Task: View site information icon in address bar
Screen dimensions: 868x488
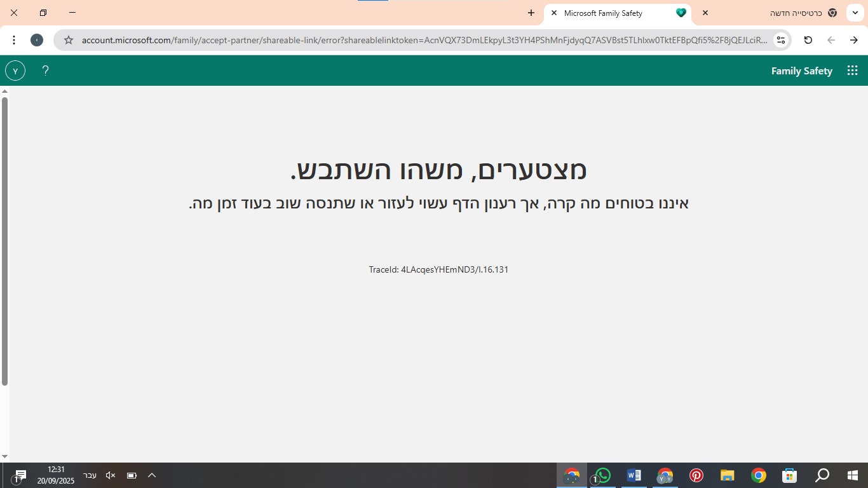Action: [x=781, y=40]
